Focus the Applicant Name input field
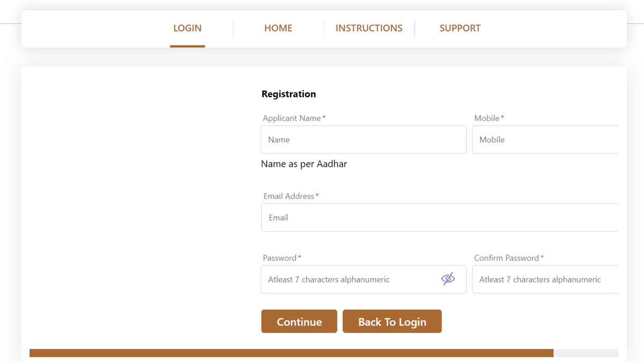 point(364,139)
